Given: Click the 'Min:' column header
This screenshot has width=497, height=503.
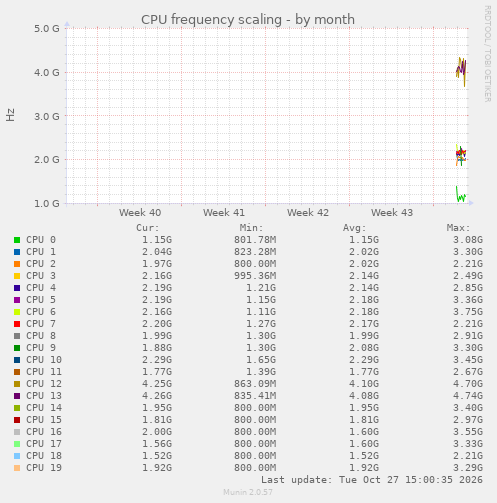Looking at the screenshot, I should click(x=252, y=228).
